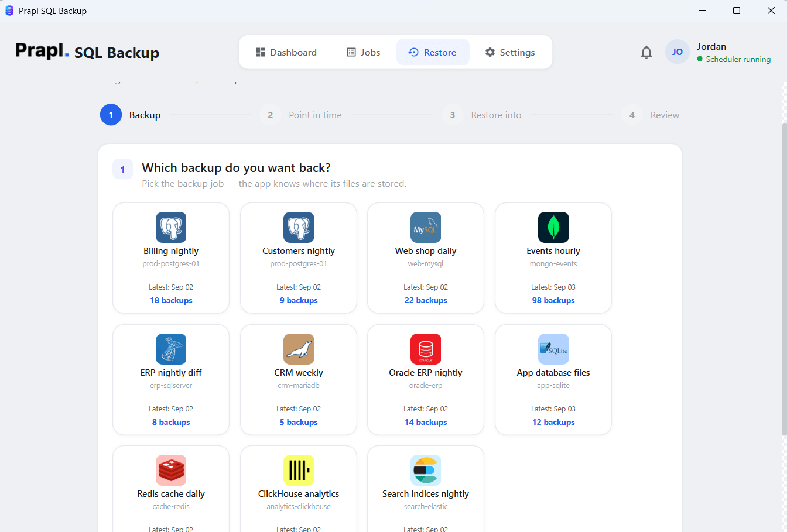This screenshot has width=787, height=532.
Task: Click the Latest: Sep 03 text under App database files
Action: [x=553, y=409]
